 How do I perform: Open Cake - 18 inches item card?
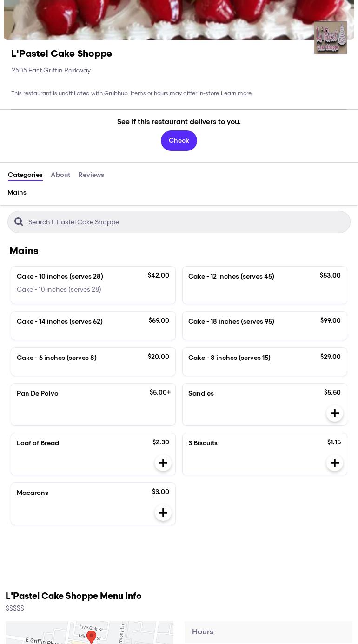click(265, 325)
